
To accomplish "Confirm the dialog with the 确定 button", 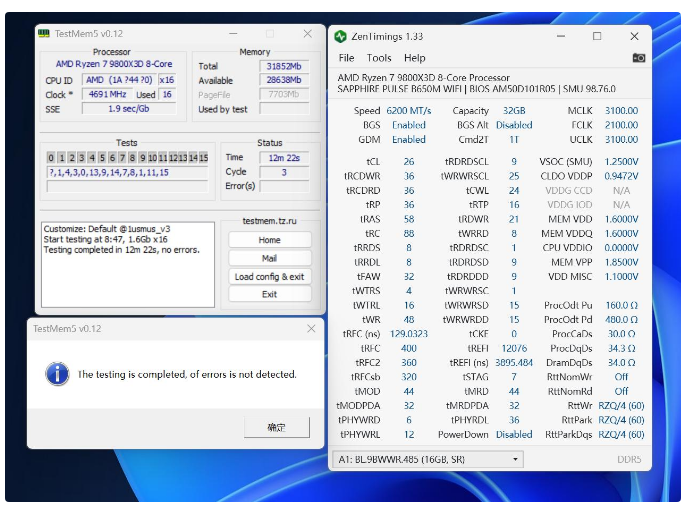I will [275, 427].
